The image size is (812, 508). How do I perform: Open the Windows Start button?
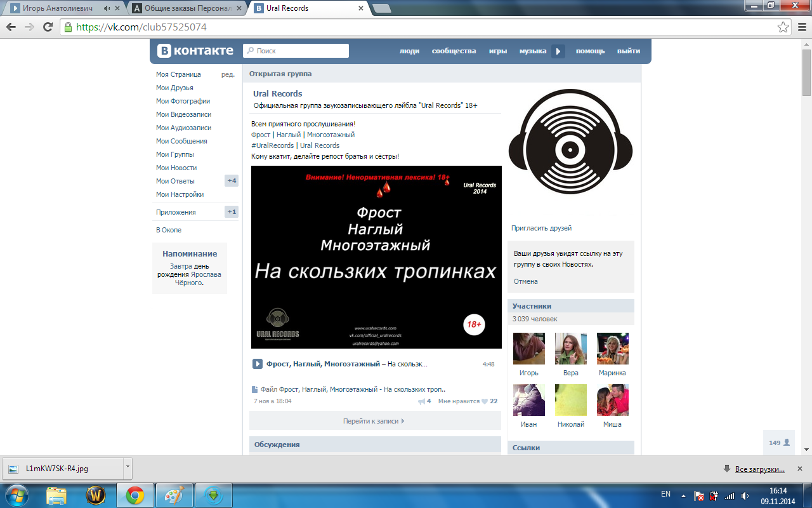click(x=16, y=495)
